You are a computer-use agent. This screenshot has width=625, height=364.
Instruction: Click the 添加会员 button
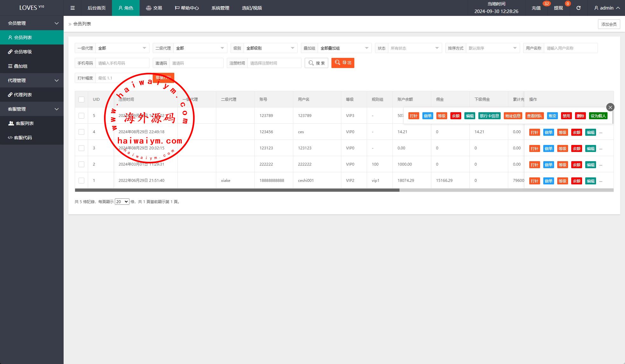point(609,24)
